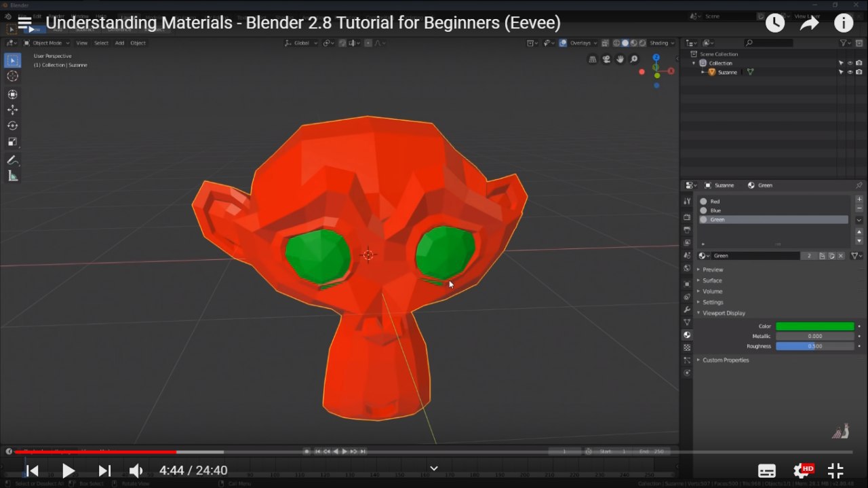Select the Rotate tool
868x488 pixels.
coord(12,126)
